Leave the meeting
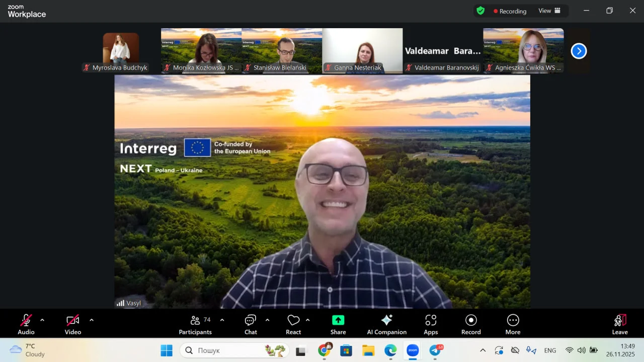The width and height of the screenshot is (644, 362). pyautogui.click(x=620, y=324)
